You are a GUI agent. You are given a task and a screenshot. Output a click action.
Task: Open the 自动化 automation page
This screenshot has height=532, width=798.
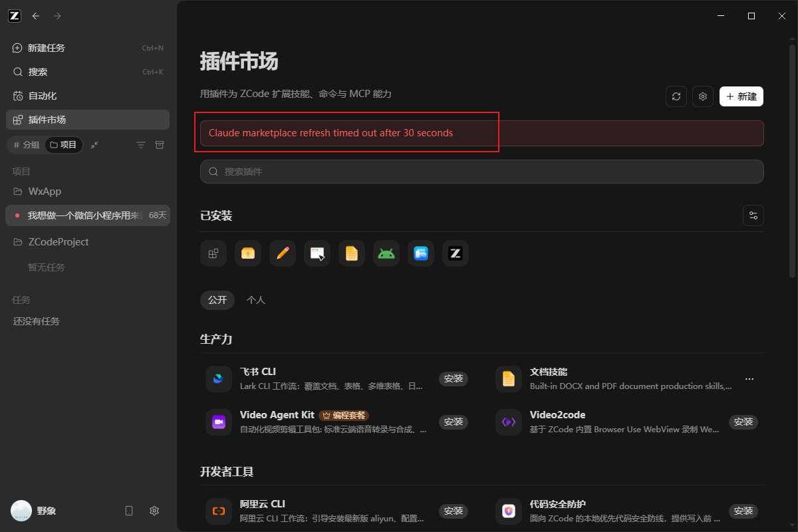pyautogui.click(x=88, y=96)
